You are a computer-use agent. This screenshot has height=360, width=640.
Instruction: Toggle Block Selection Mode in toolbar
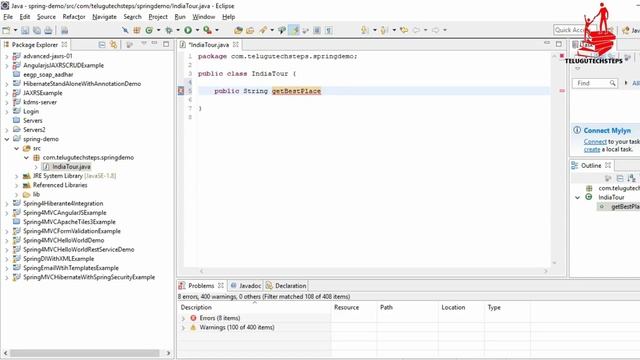pyautogui.click(x=317, y=30)
